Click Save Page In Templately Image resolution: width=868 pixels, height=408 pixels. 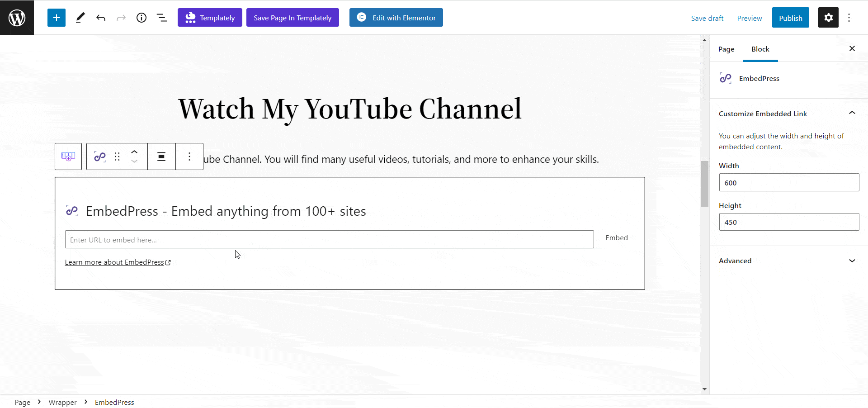[x=292, y=18]
